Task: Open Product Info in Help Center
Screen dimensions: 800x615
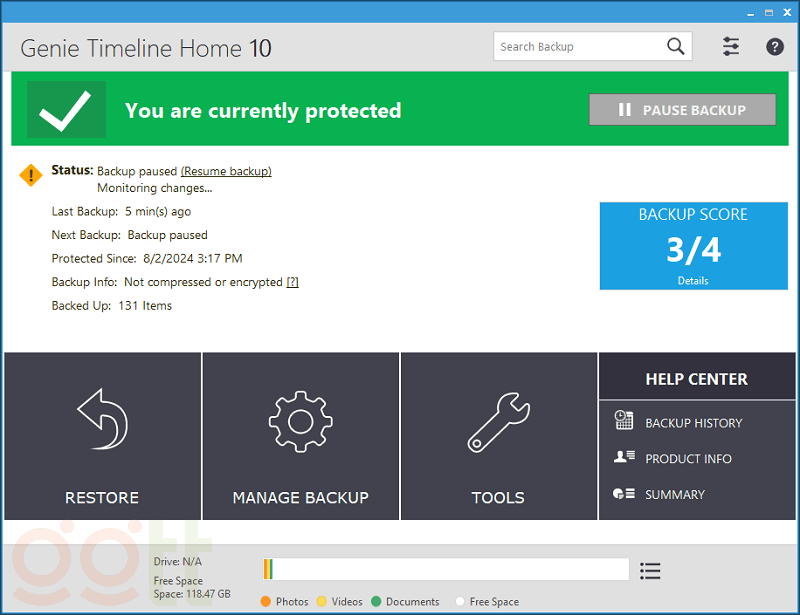Action: [x=688, y=459]
